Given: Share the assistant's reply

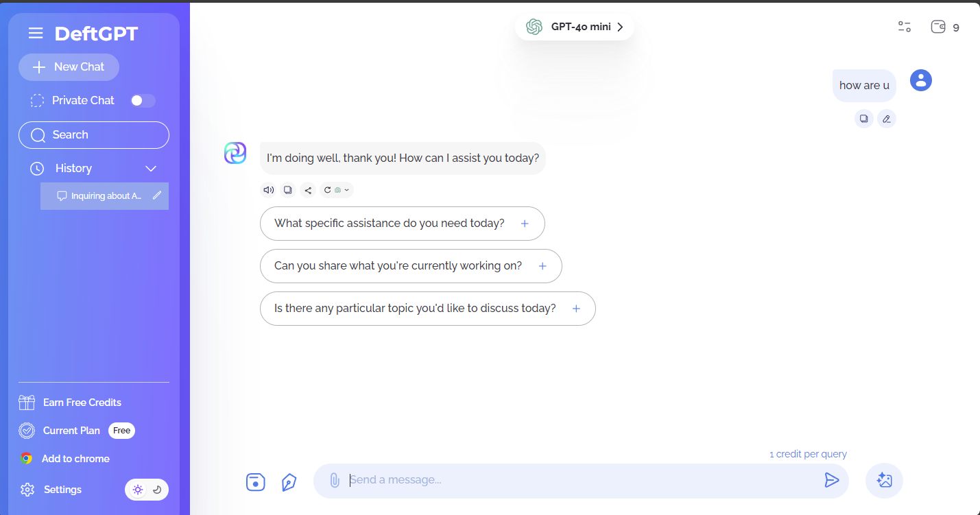Looking at the screenshot, I should tap(308, 190).
